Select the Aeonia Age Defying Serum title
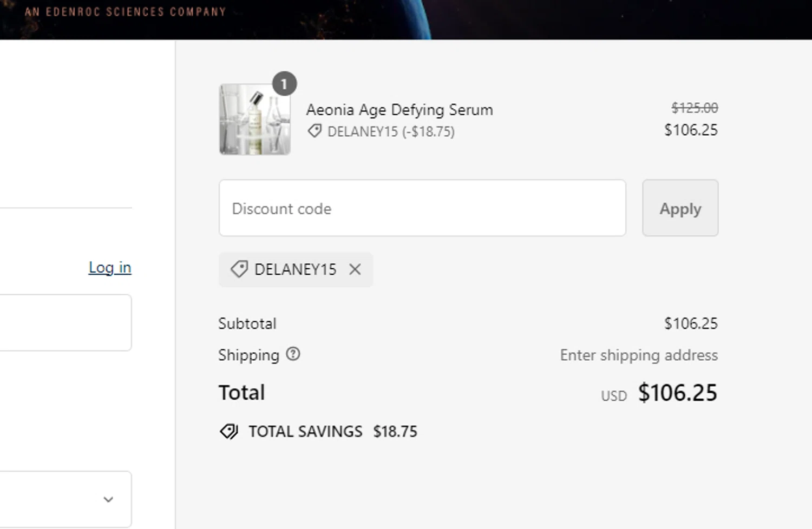This screenshot has width=812, height=529. point(400,110)
